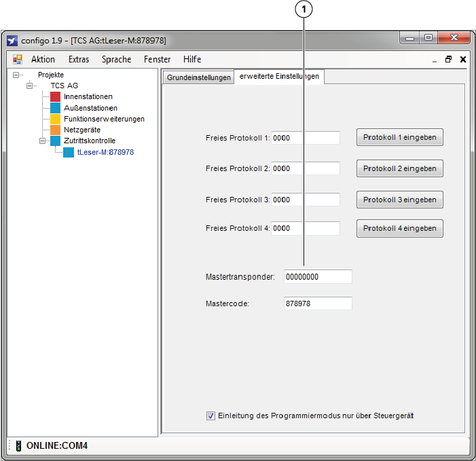Open the Sprache menu
This screenshot has height=461, width=476.
tap(116, 59)
